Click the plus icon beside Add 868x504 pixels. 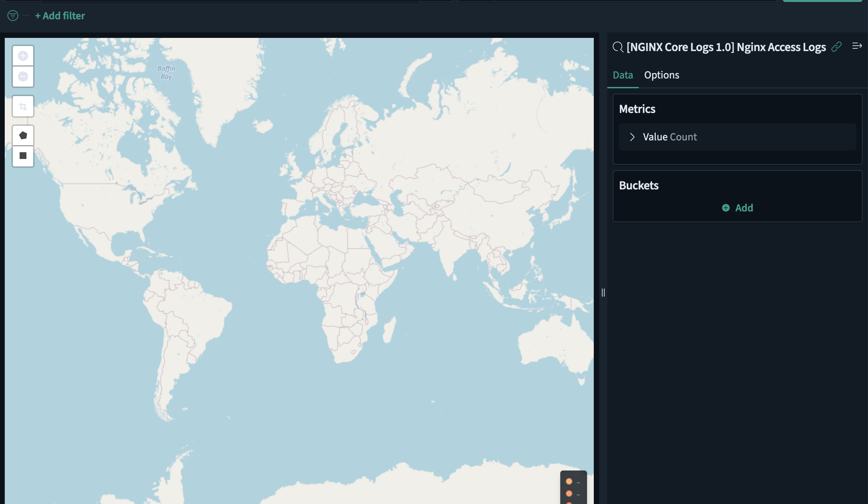(x=725, y=208)
